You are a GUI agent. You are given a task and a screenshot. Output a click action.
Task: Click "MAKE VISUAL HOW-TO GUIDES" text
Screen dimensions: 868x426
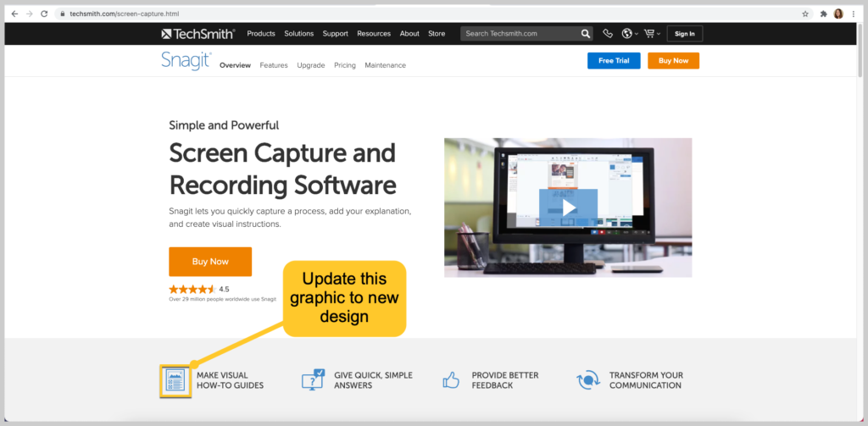pyautogui.click(x=230, y=380)
